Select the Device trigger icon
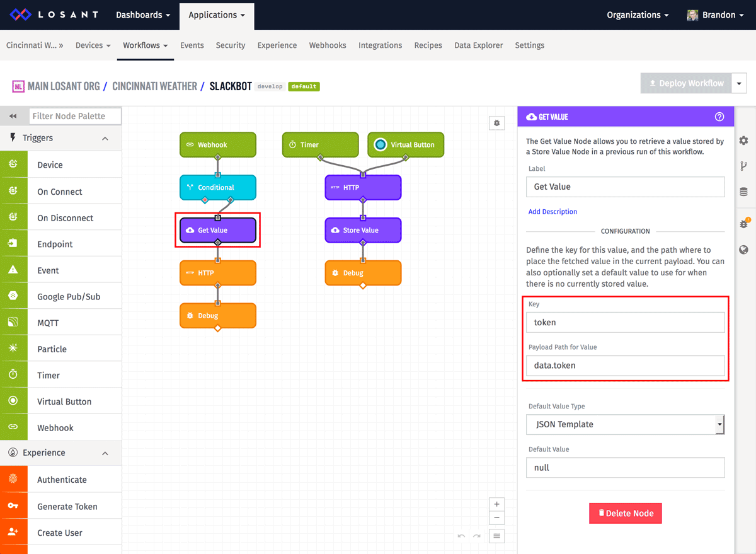Screen dimensions: 756x554 [13, 164]
